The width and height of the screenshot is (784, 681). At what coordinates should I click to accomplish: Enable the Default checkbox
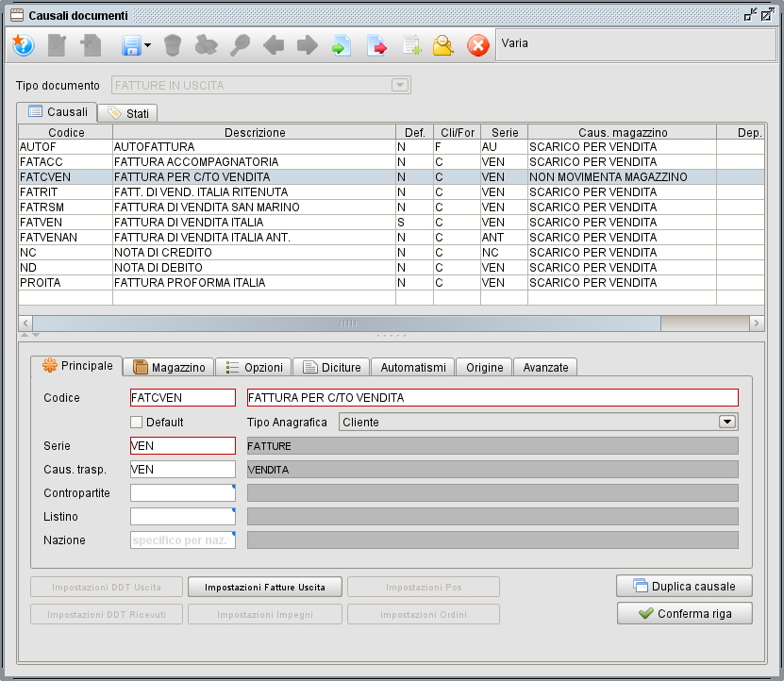pos(136,422)
